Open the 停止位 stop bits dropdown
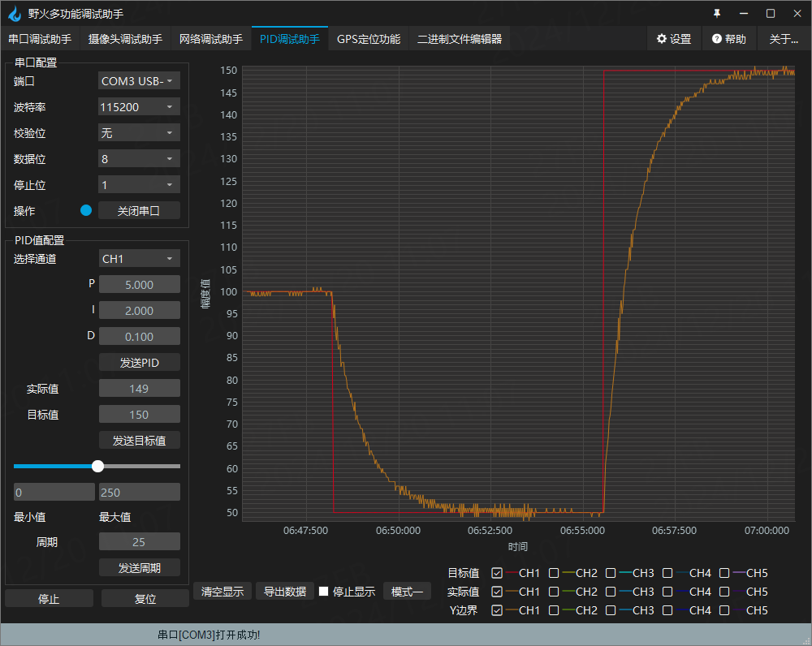This screenshot has width=812, height=646. pyautogui.click(x=139, y=184)
